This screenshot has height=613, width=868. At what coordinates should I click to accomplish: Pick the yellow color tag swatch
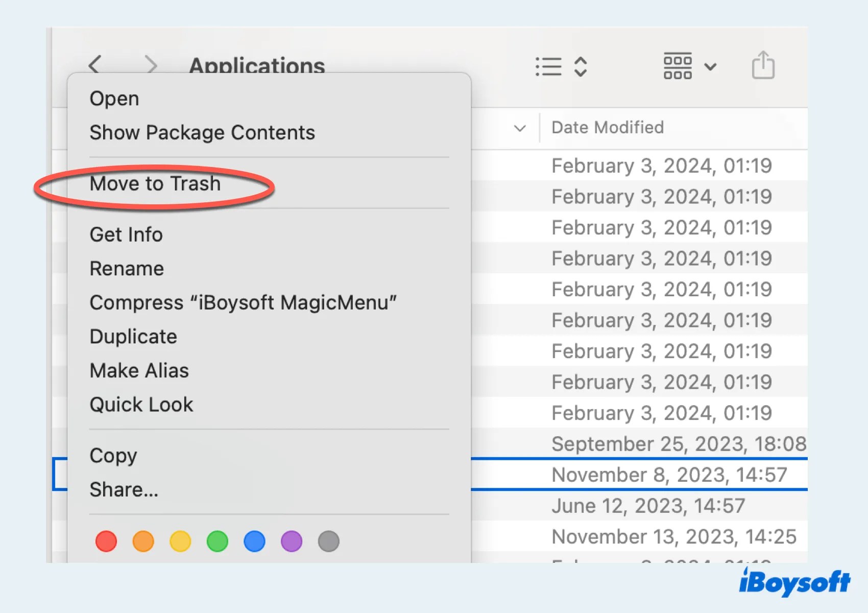point(180,541)
